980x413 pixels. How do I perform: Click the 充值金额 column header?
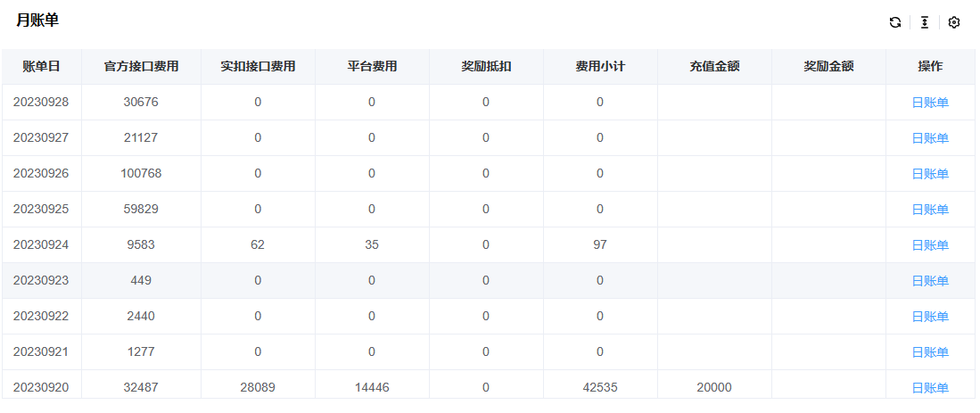click(714, 67)
